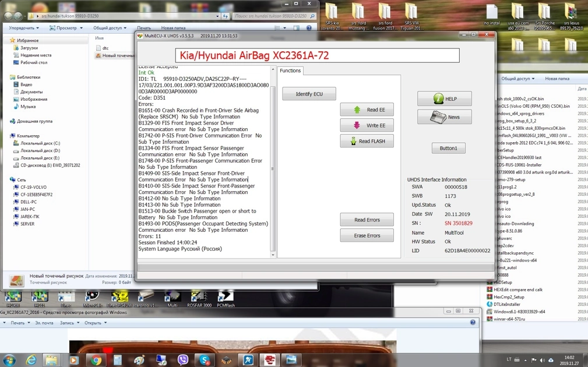Click the Explorer refresh icon

click(x=226, y=16)
